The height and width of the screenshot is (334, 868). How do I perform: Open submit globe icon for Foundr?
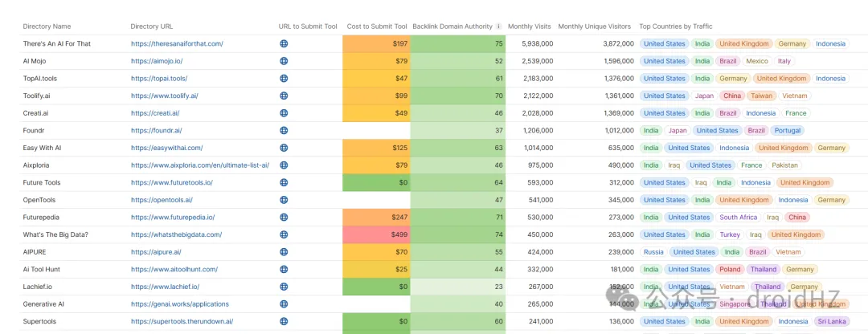click(x=284, y=131)
